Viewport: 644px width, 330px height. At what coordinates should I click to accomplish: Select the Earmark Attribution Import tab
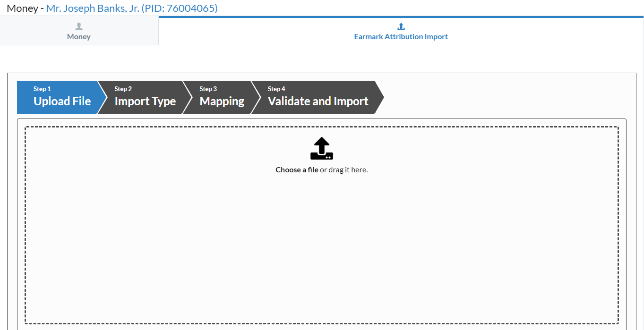tap(401, 31)
